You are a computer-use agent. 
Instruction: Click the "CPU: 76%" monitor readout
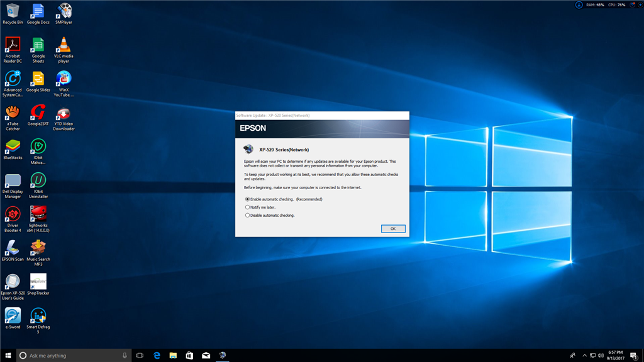616,5
